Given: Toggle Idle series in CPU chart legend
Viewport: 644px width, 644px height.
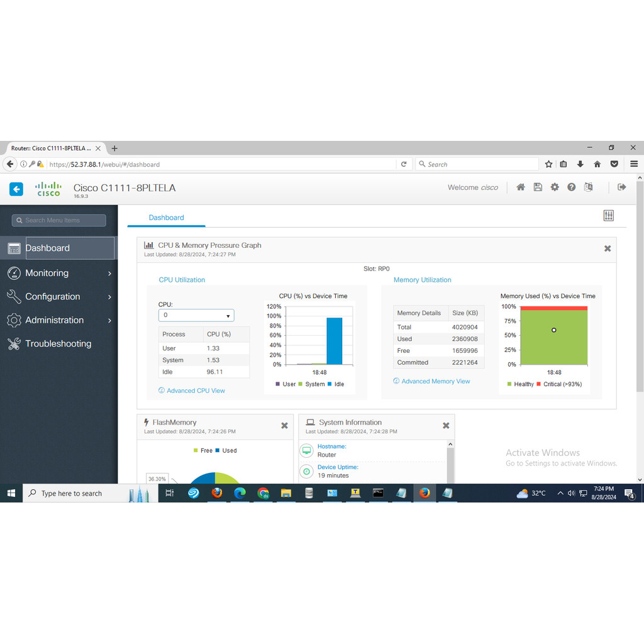Looking at the screenshot, I should coord(336,384).
